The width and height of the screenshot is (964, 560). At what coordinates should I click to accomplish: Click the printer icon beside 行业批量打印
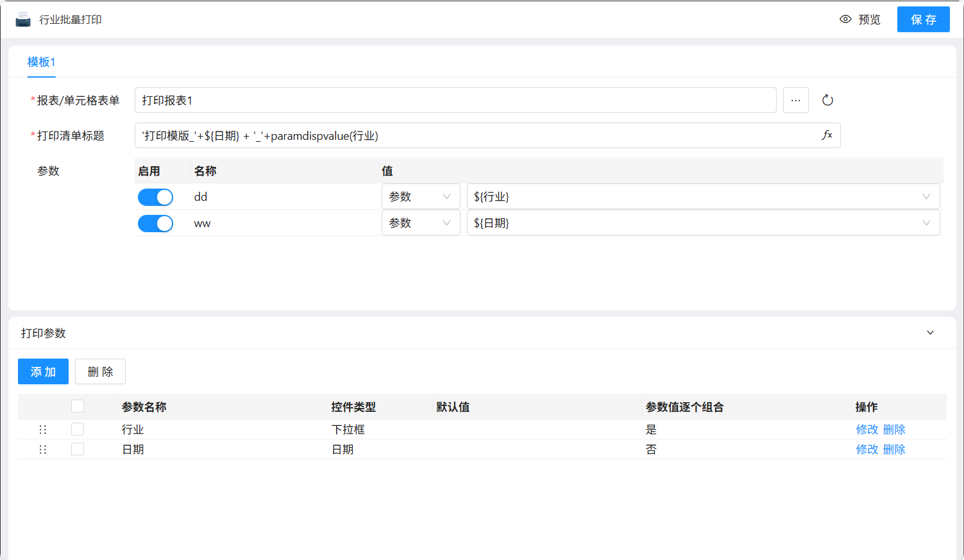point(23,20)
